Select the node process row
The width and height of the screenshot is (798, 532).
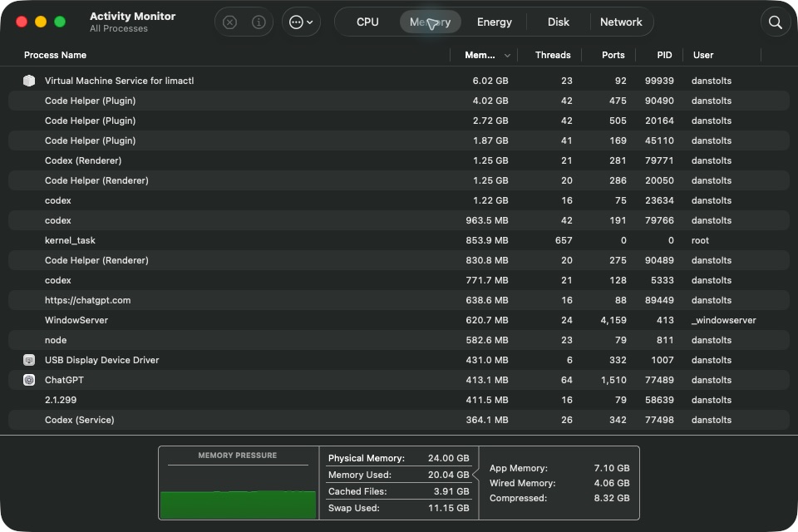point(398,340)
